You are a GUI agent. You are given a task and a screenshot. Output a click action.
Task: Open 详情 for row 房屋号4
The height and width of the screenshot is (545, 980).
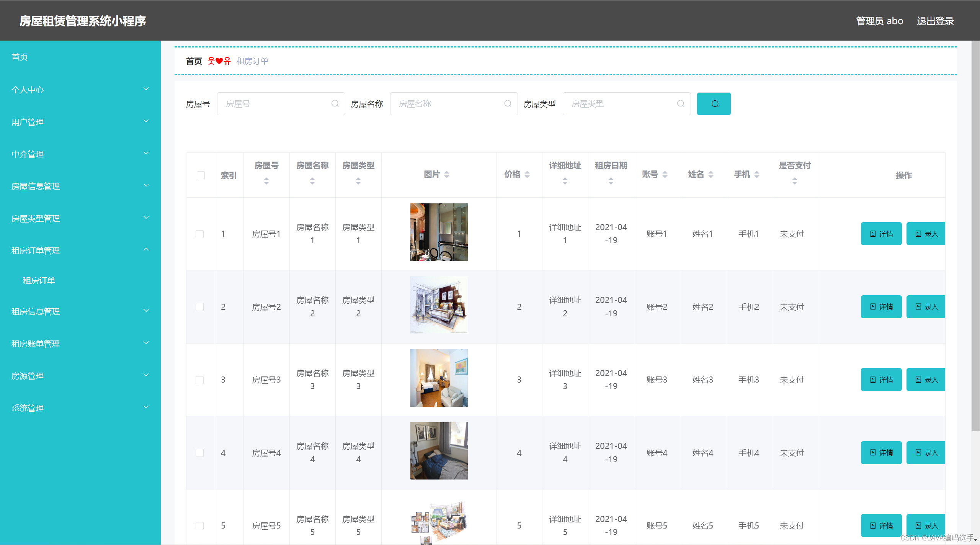pyautogui.click(x=881, y=453)
